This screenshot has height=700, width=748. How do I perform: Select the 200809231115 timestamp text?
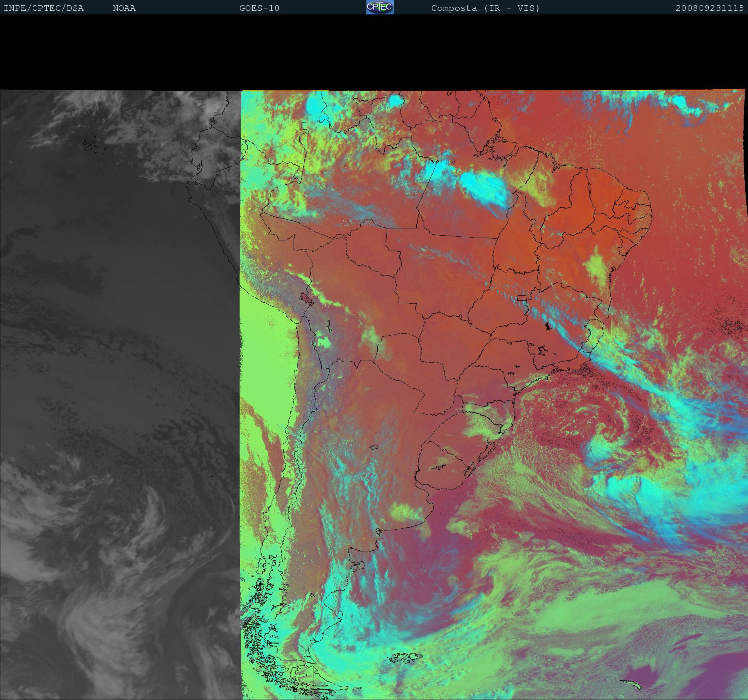tap(709, 8)
